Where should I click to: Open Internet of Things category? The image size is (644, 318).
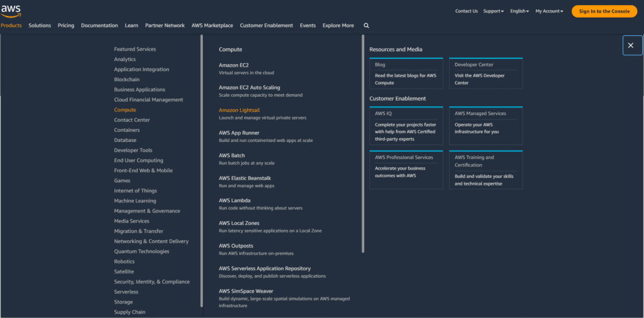(x=136, y=191)
